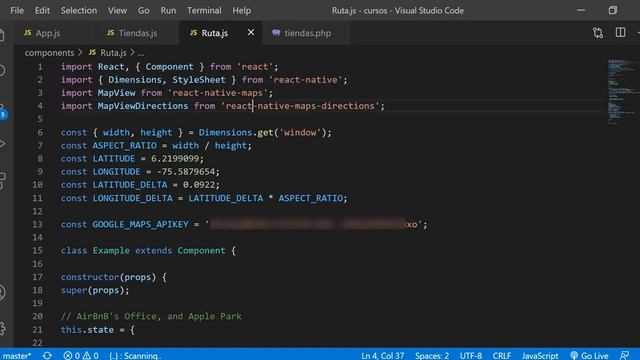Click the feedback icon in status bar
Viewport: 640px width, 360px height.
pos(624,356)
